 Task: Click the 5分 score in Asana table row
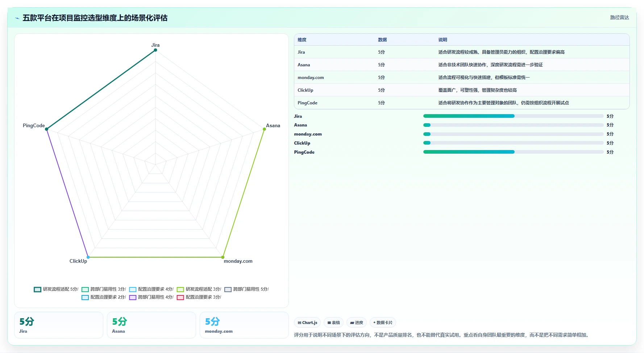pos(381,65)
